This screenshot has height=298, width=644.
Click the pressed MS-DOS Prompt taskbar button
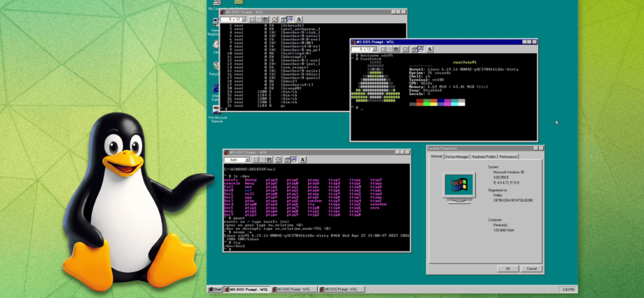(x=247, y=290)
